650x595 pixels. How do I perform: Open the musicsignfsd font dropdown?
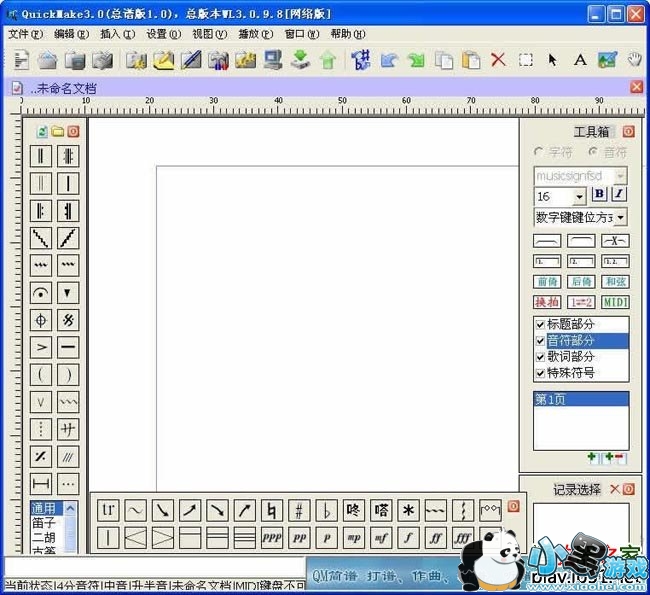point(620,176)
